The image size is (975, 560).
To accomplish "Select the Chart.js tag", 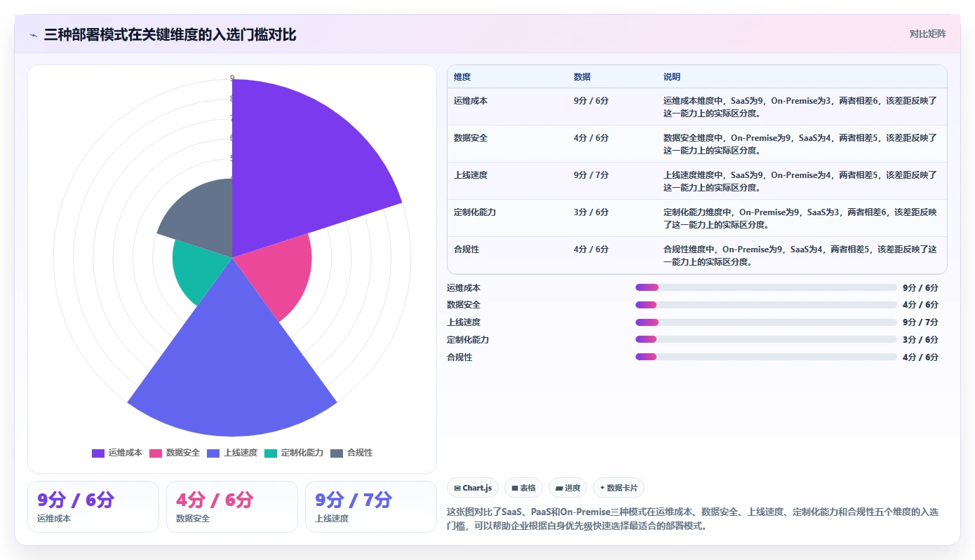I will 473,488.
